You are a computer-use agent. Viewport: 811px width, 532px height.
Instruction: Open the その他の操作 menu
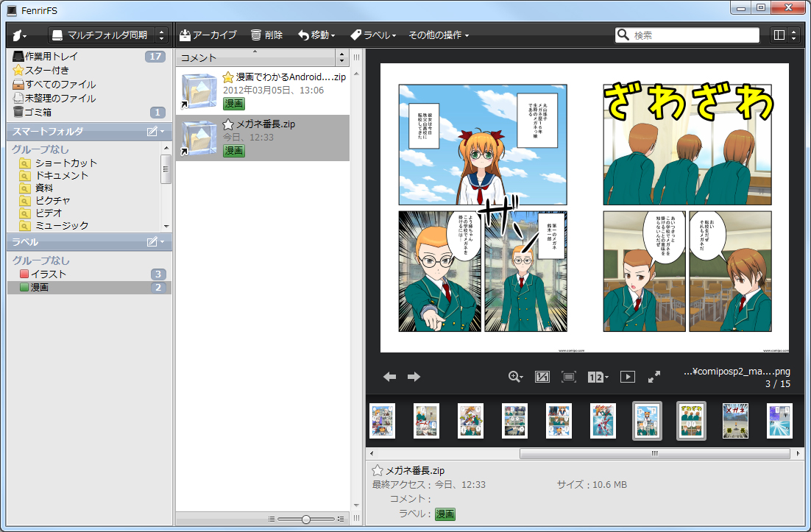438,34
